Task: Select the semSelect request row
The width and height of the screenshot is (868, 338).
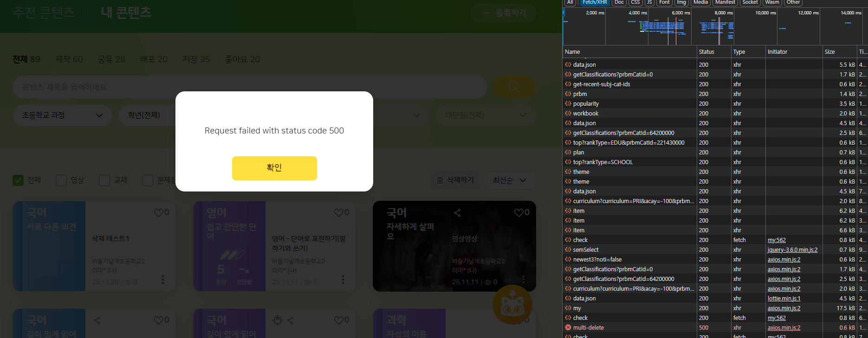Action: pos(715,250)
